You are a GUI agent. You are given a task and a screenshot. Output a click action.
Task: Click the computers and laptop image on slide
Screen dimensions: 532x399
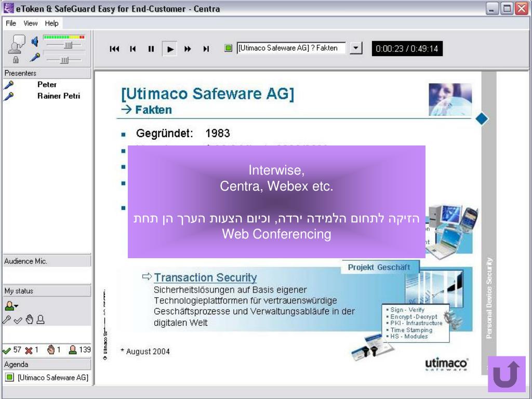tap(453, 232)
